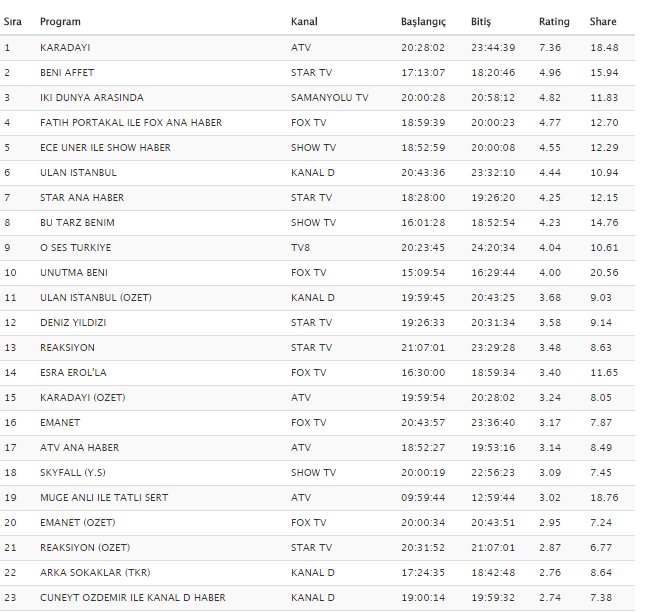Click SAMANYOLU TV channel name

(x=330, y=98)
